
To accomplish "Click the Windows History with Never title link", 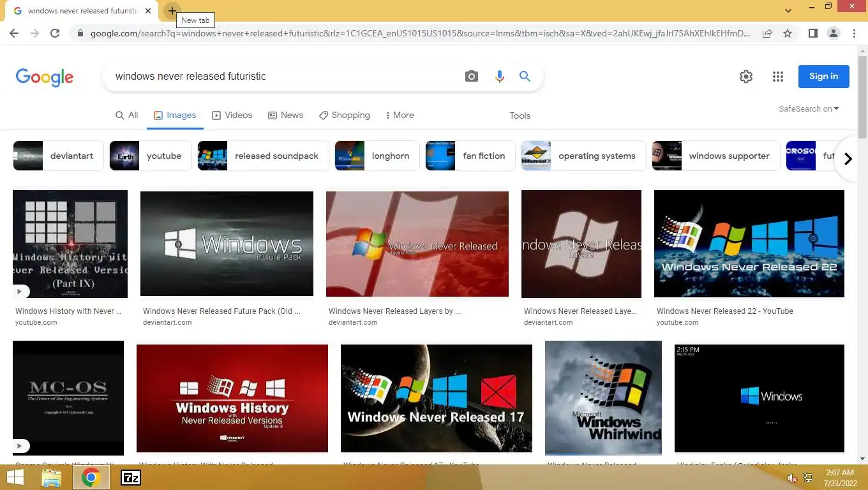I will [68, 311].
